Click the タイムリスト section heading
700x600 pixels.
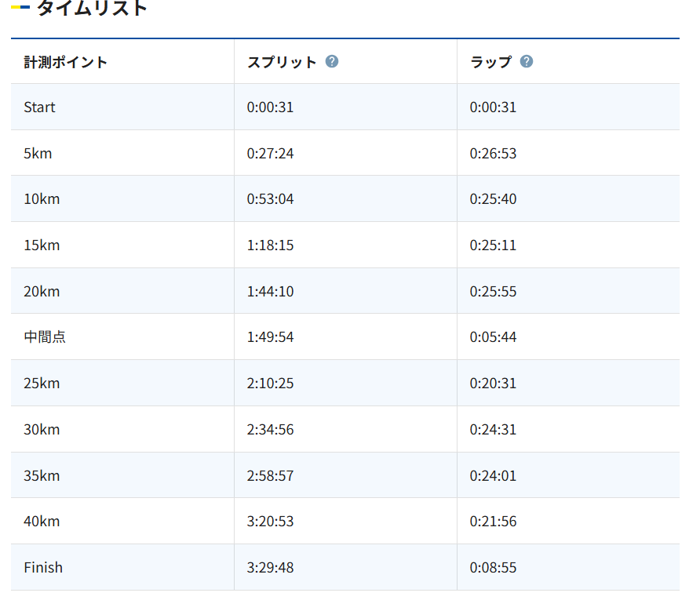click(x=92, y=9)
